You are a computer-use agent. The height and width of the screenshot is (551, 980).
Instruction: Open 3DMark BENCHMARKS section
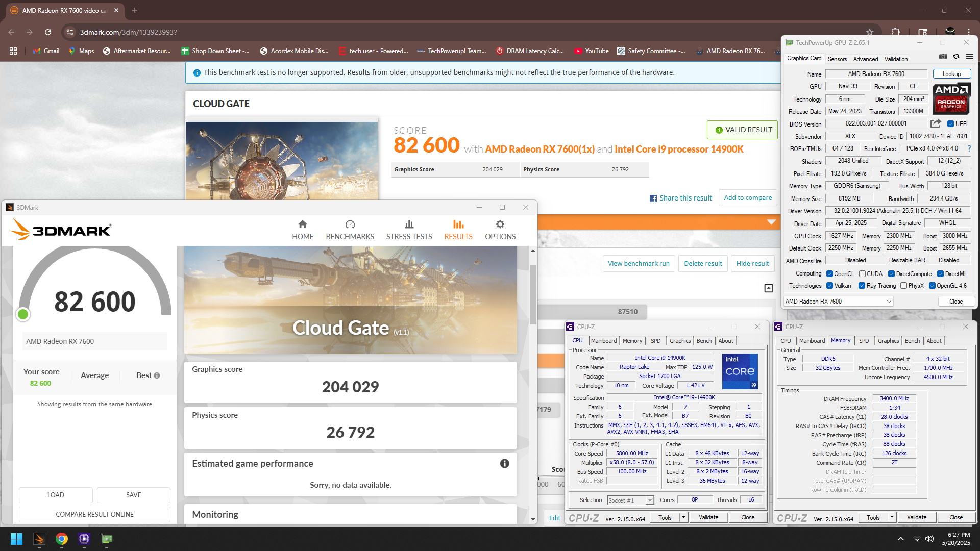[350, 230]
